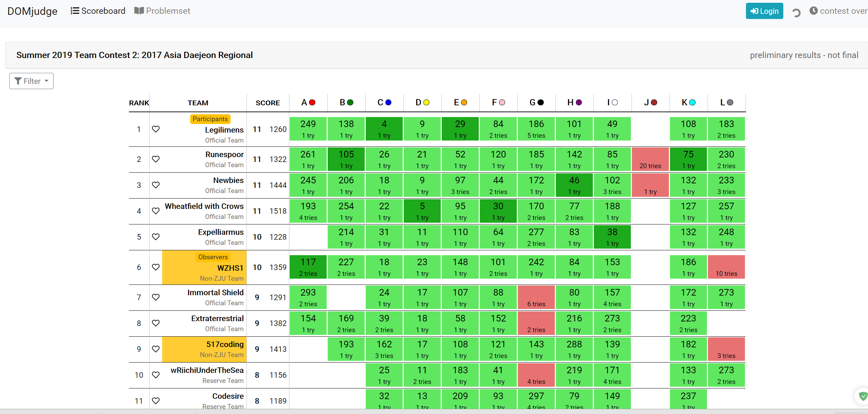The image size is (868, 414).
Task: Click the Problemset book icon
Action: (x=139, y=11)
